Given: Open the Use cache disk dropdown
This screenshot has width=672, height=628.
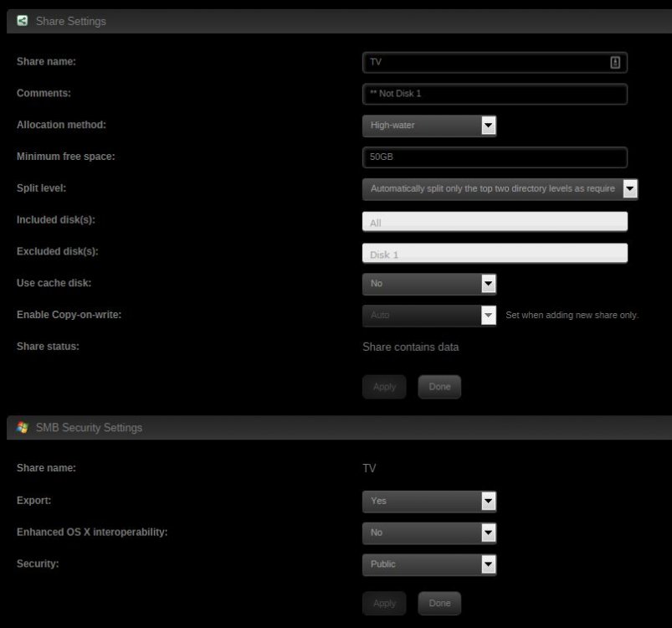Looking at the screenshot, I should (429, 284).
